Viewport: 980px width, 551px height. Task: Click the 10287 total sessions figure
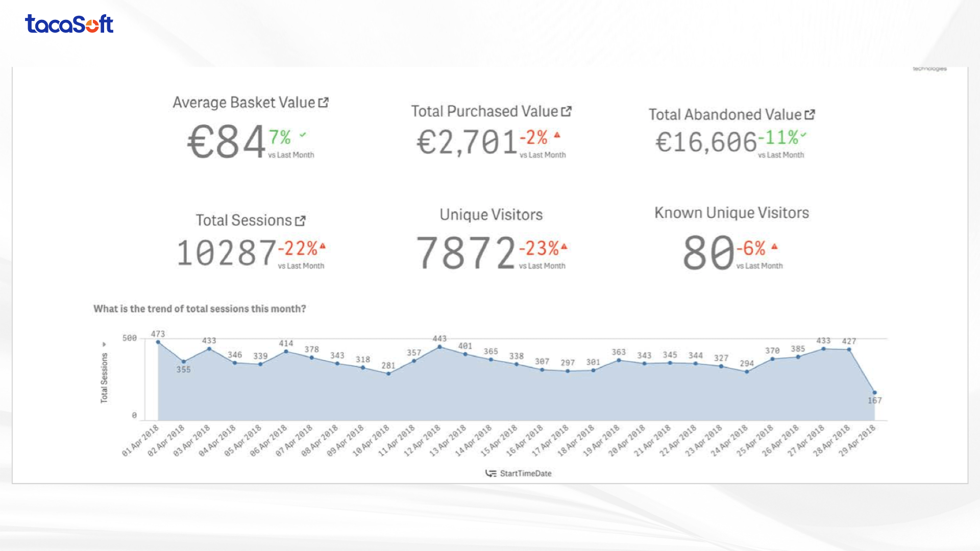tap(226, 253)
